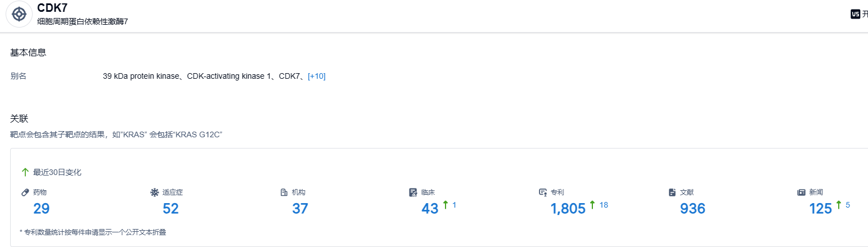The height and width of the screenshot is (247, 868).
Task: Open the 29 drugs count
Action: tap(41, 209)
